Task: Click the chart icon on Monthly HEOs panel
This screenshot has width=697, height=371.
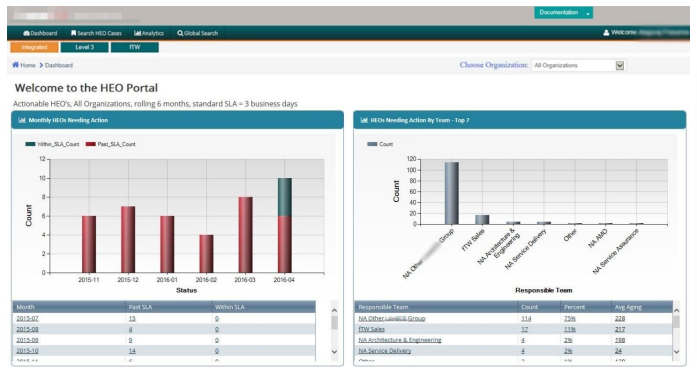Action: 22,120
